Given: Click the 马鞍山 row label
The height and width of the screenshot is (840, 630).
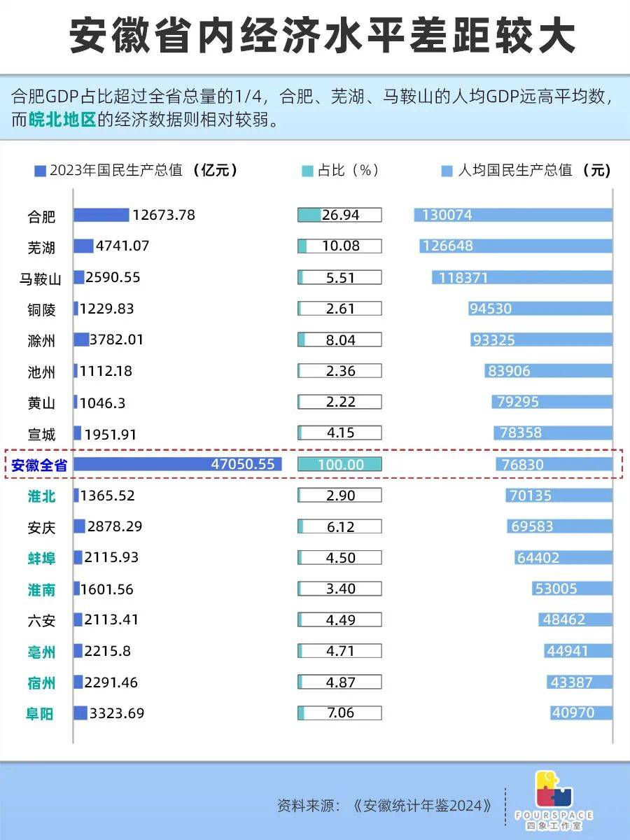Looking at the screenshot, I should 41,279.
